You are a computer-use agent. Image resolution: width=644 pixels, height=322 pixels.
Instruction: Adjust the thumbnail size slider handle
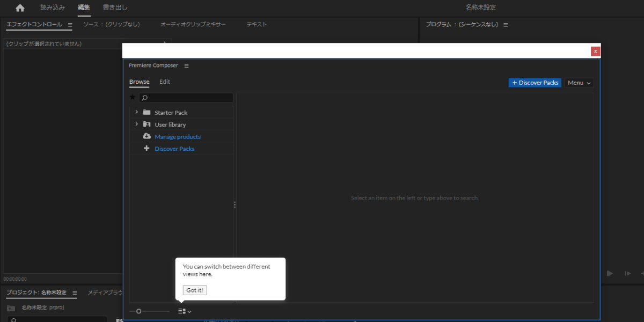tap(139, 311)
